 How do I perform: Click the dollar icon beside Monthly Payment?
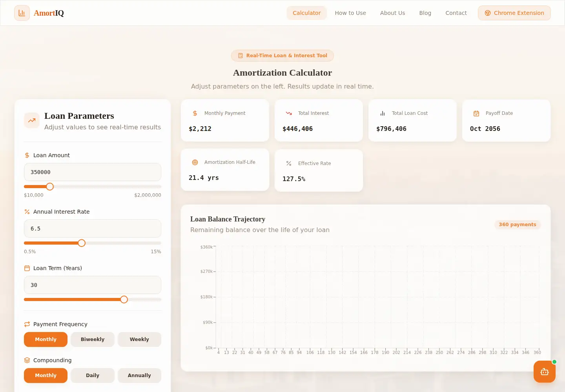195,113
